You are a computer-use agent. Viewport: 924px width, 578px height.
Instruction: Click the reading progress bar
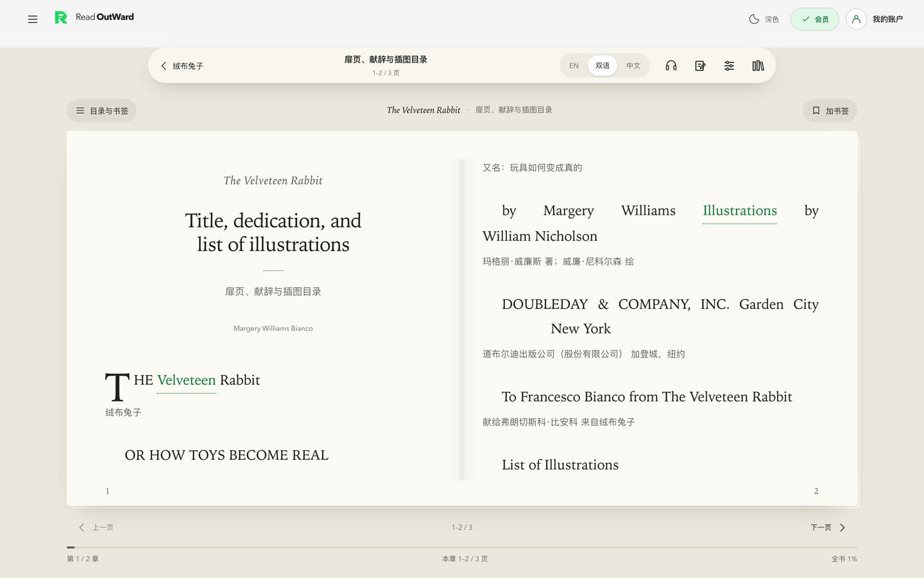coord(462,547)
